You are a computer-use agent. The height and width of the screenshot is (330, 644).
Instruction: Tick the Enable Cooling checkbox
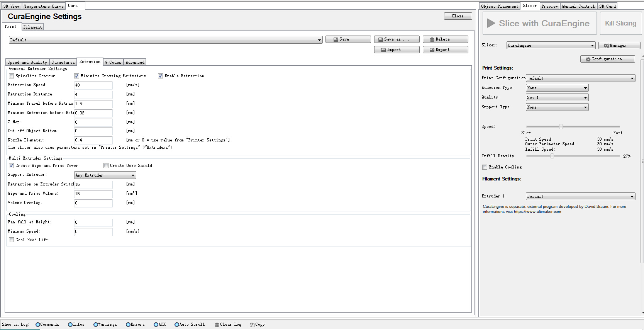(485, 167)
